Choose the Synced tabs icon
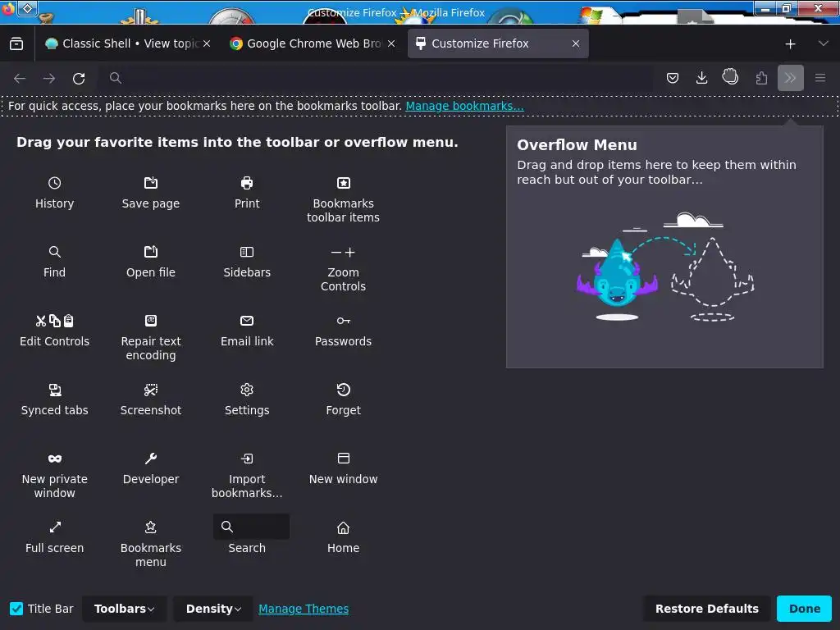The width and height of the screenshot is (840, 630). point(55,390)
